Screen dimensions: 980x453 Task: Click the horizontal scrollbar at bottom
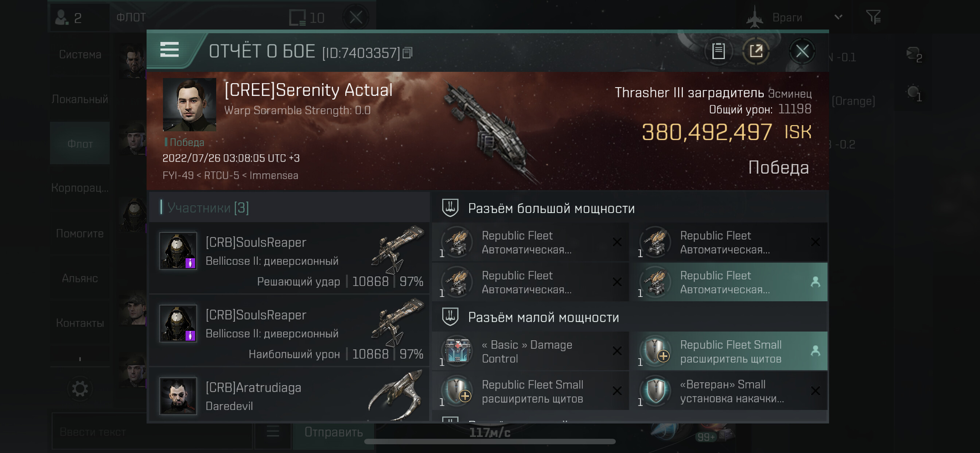(x=490, y=442)
